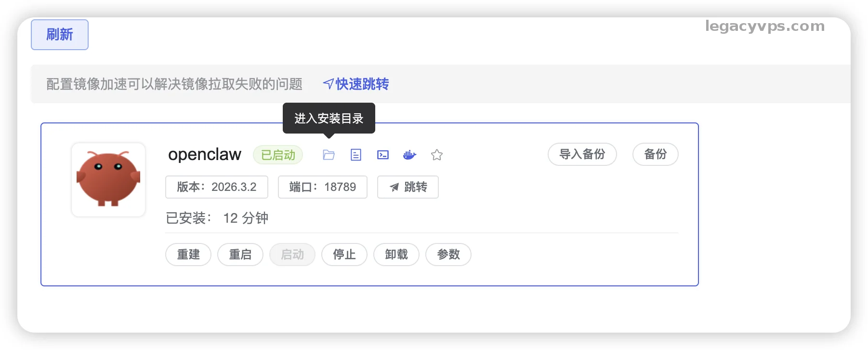Click the log document icon next to openclaw

(356, 155)
